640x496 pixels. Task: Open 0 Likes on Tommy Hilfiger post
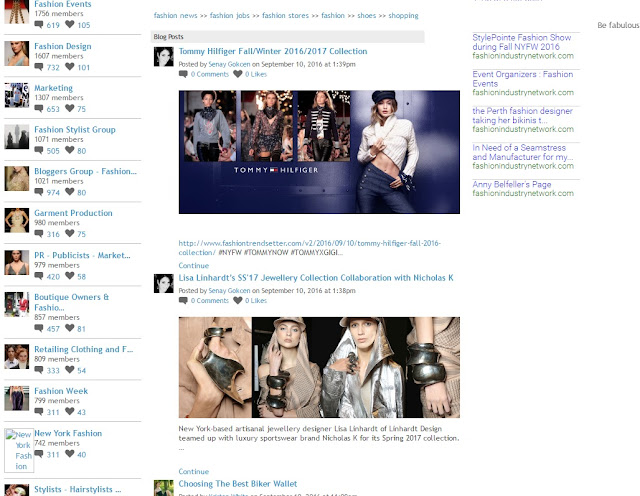256,74
